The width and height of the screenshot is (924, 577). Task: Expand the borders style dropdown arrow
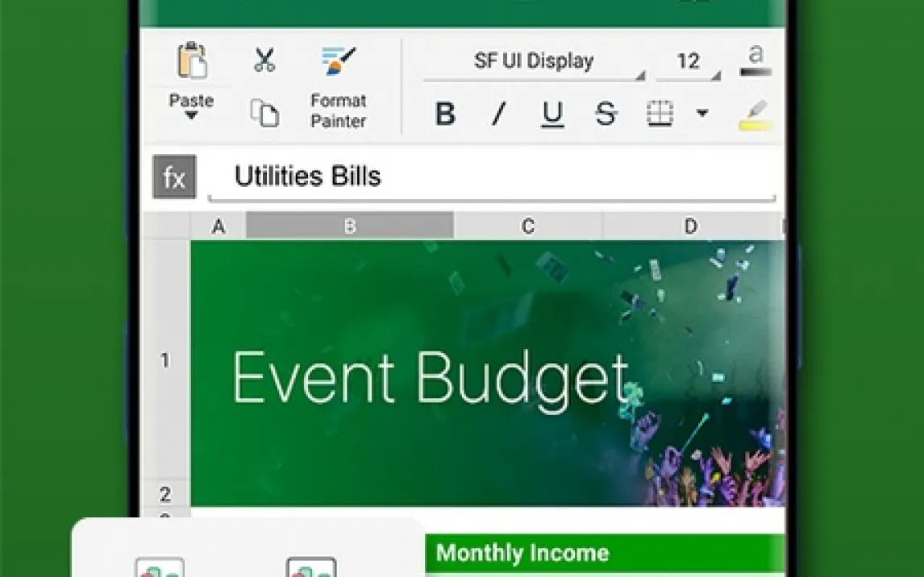701,114
